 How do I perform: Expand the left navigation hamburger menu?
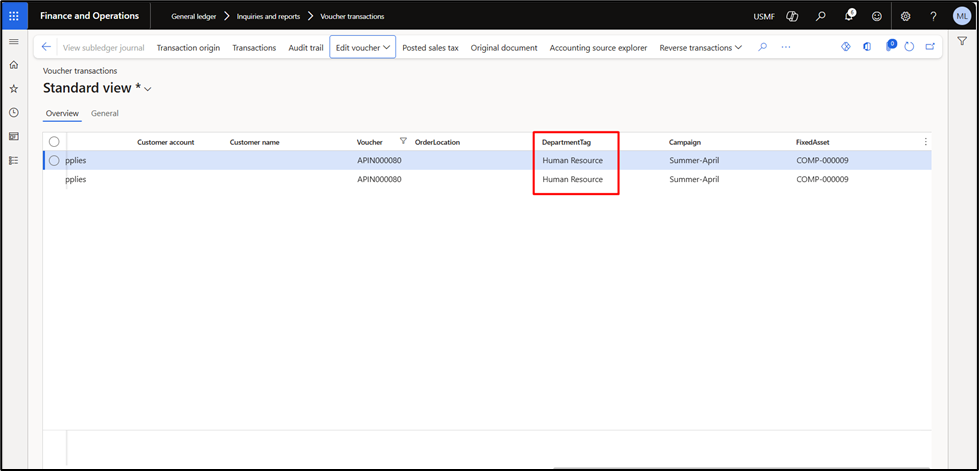14,41
